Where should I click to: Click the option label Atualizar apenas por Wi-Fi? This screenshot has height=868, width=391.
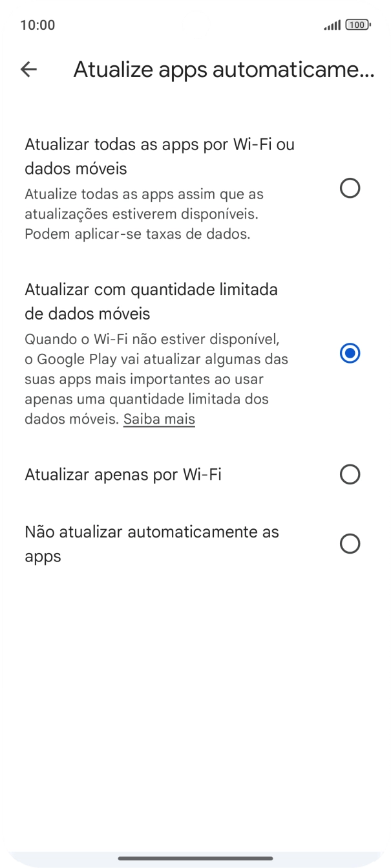click(123, 474)
